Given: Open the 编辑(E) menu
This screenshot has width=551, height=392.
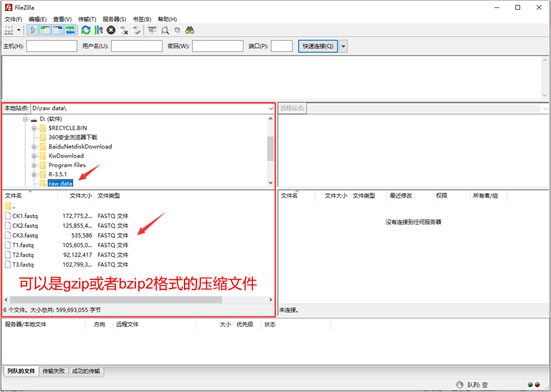Looking at the screenshot, I should [38, 19].
